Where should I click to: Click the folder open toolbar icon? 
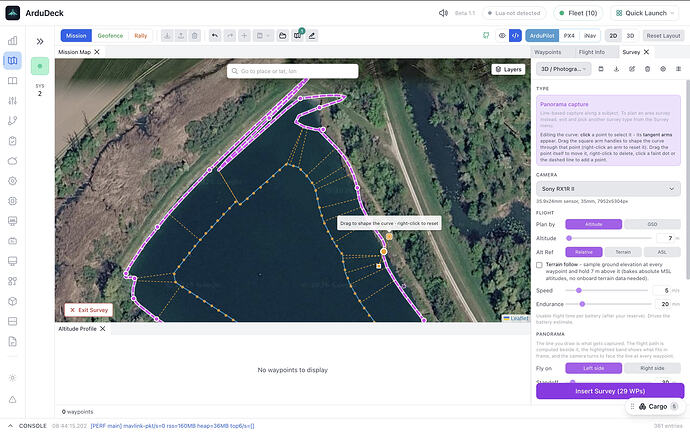pos(283,36)
